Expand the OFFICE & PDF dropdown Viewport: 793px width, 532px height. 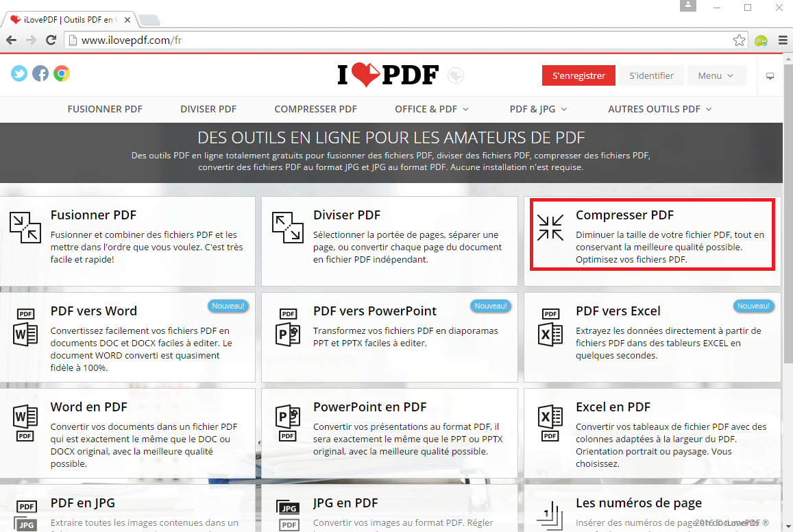[431, 109]
